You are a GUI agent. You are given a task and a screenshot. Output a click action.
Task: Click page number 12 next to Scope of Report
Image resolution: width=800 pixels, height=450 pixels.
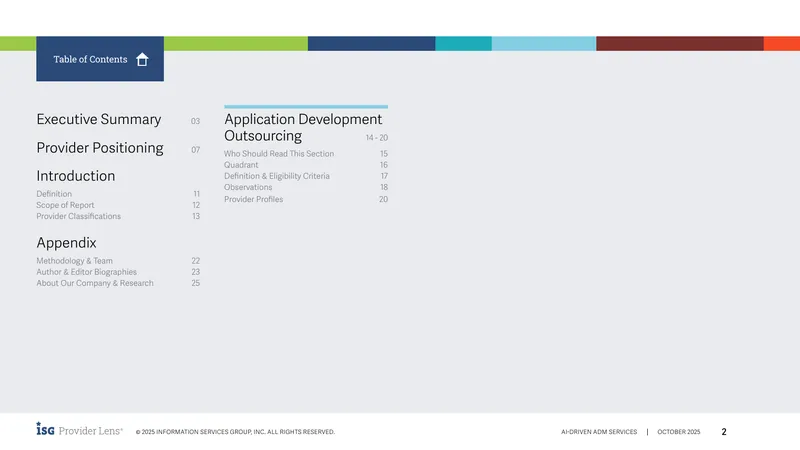(196, 205)
